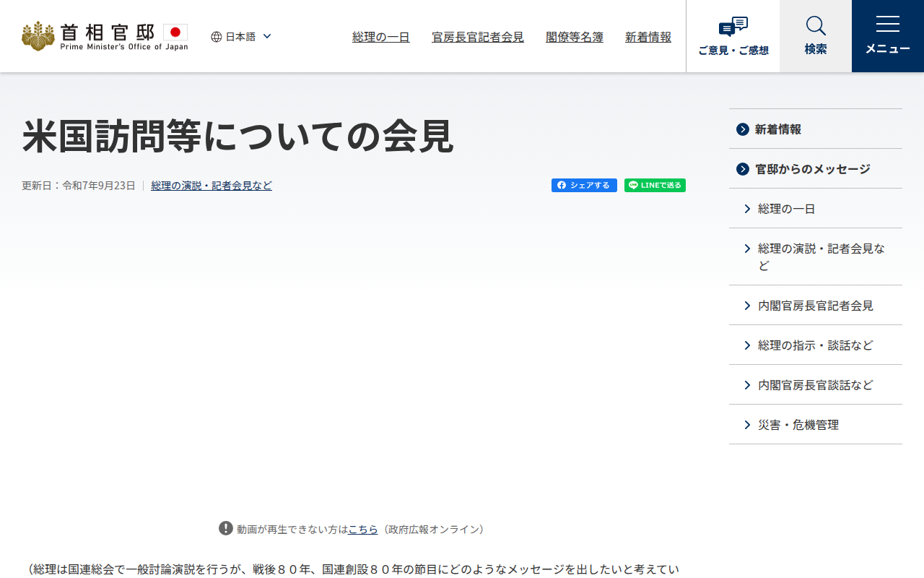Go to 閣僚等名簿 header link
The height and width of the screenshot is (578, 924).
click(575, 37)
